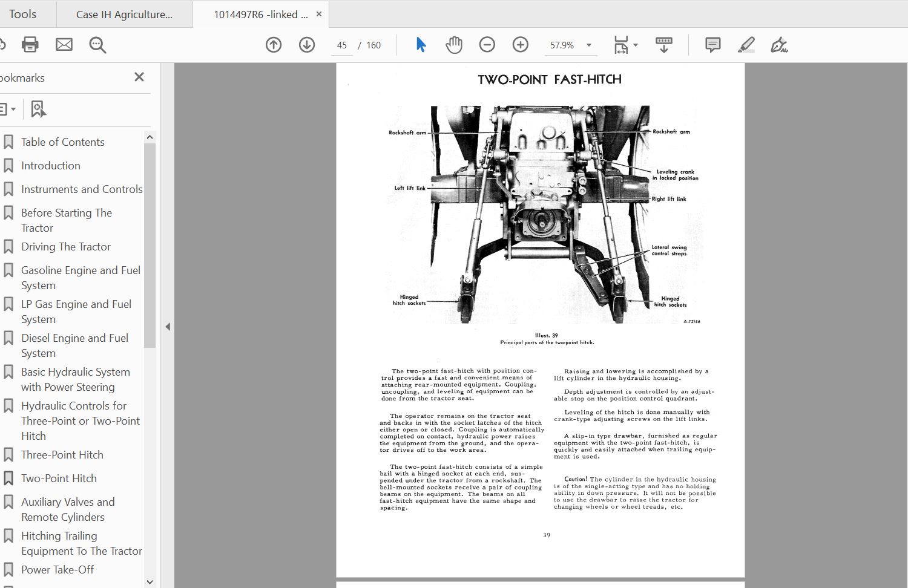Screen dimensions: 908x588
Task: Click the page number input field
Action: click(x=342, y=45)
